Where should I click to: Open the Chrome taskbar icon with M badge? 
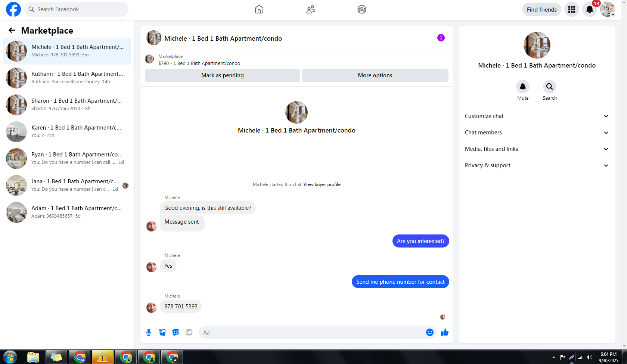(x=80, y=357)
